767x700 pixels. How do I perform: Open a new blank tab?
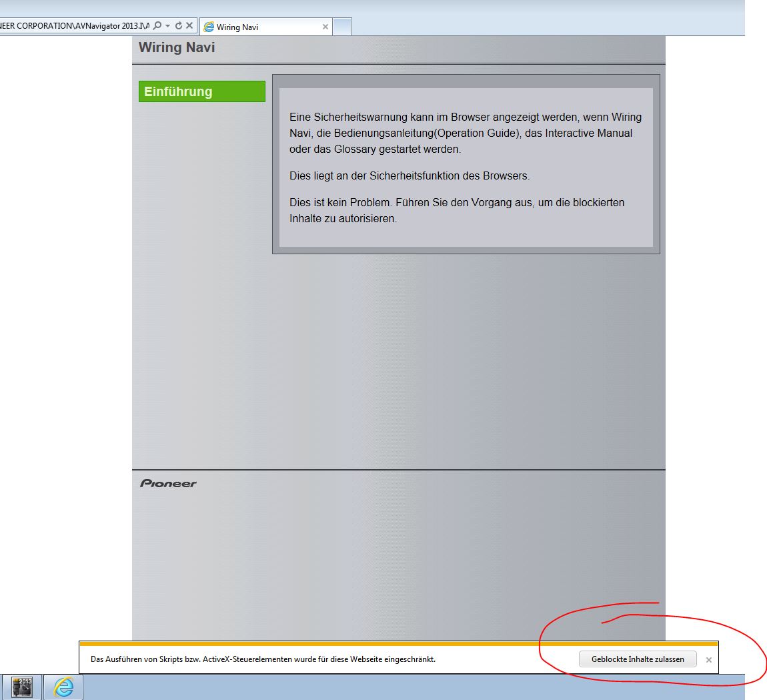pos(341,27)
